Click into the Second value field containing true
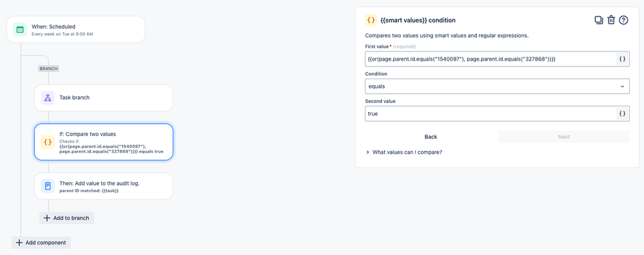The image size is (644, 255). pyautogui.click(x=491, y=113)
